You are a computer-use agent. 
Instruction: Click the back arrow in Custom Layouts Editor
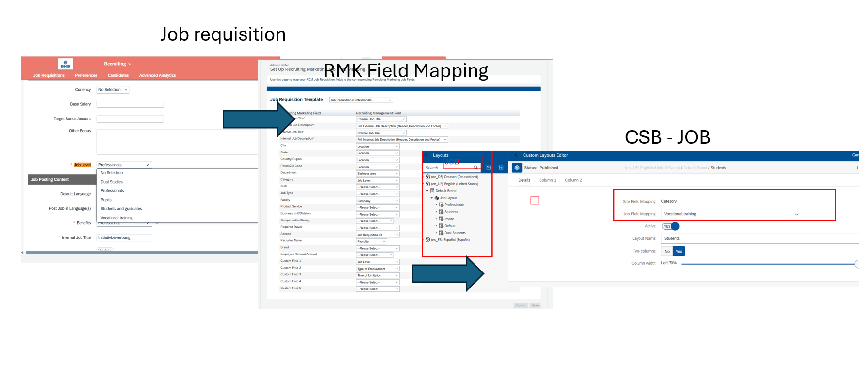tap(426, 155)
